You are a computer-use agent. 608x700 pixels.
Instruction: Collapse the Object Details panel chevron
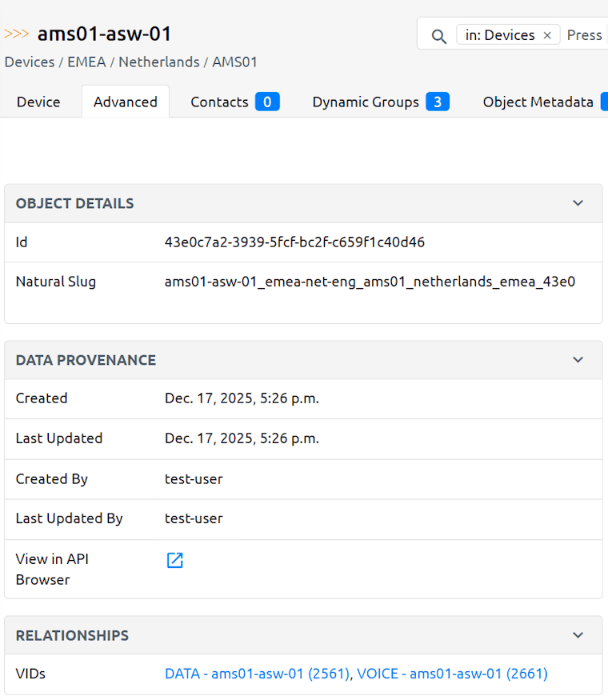pos(578,203)
